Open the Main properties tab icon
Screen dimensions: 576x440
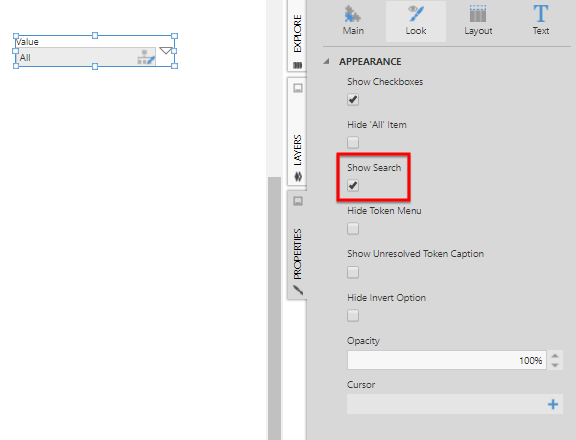(x=353, y=15)
